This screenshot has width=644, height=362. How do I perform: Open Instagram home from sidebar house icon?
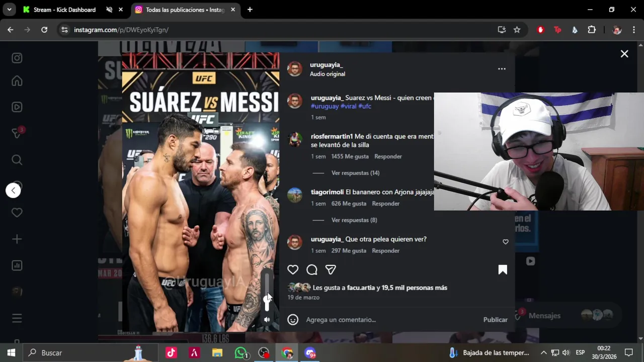(x=17, y=81)
